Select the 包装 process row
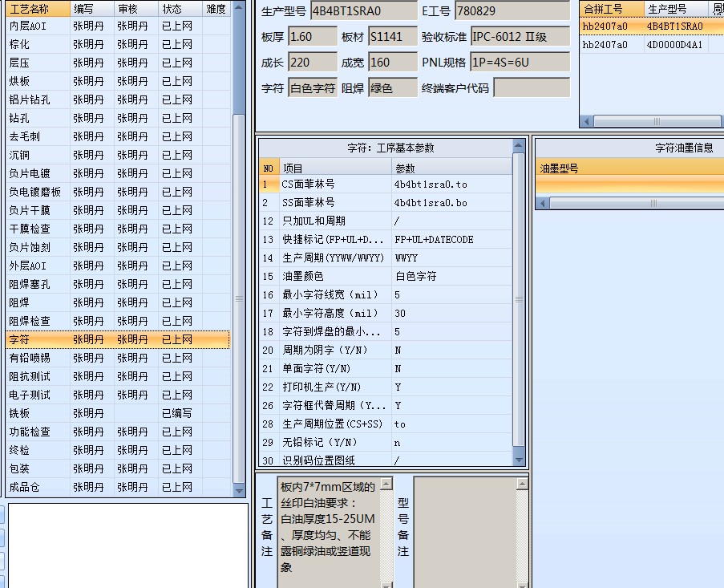Screen dimensions: 724x588 tap(118, 469)
